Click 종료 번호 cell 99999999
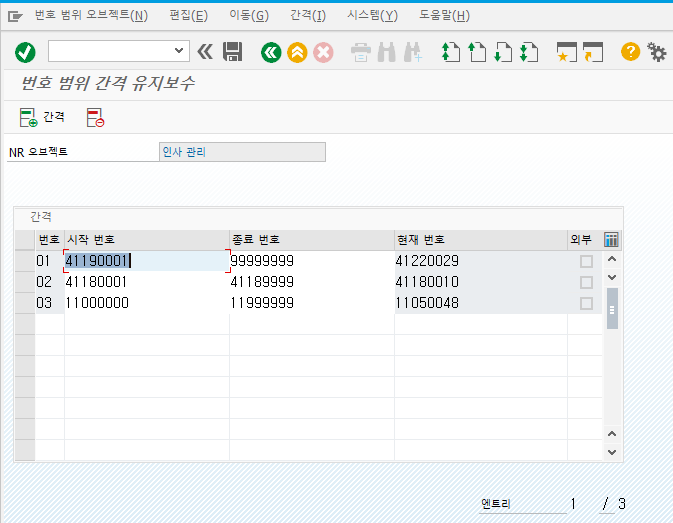Image resolution: width=673 pixels, height=523 pixels. point(312,261)
